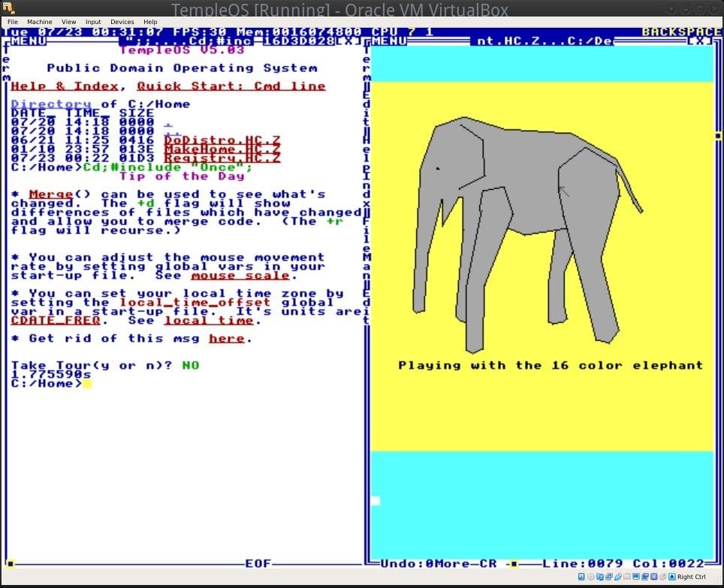Click the 'Tue 07/23 00:31:07' clock
724x588 pixels.
coord(82,32)
